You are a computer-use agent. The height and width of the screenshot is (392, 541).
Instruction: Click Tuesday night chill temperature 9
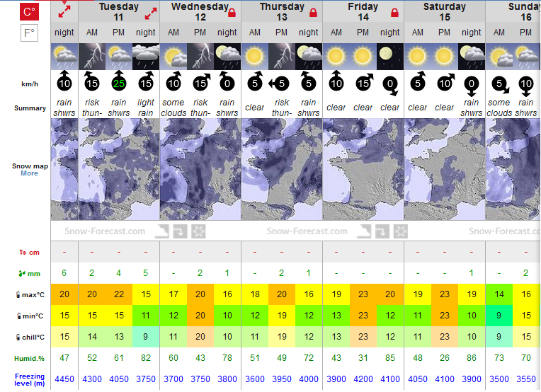click(146, 337)
